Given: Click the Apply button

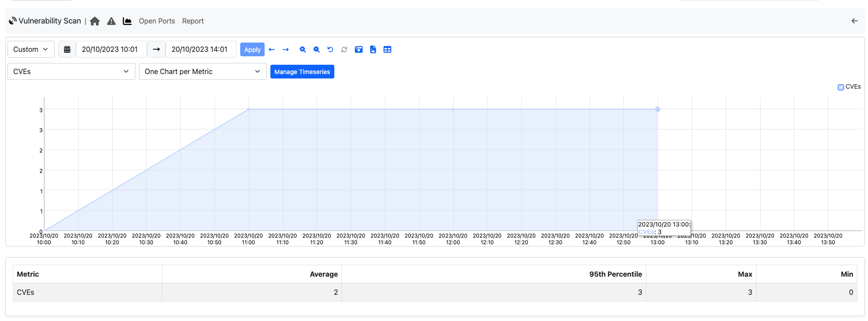Looking at the screenshot, I should tap(252, 50).
